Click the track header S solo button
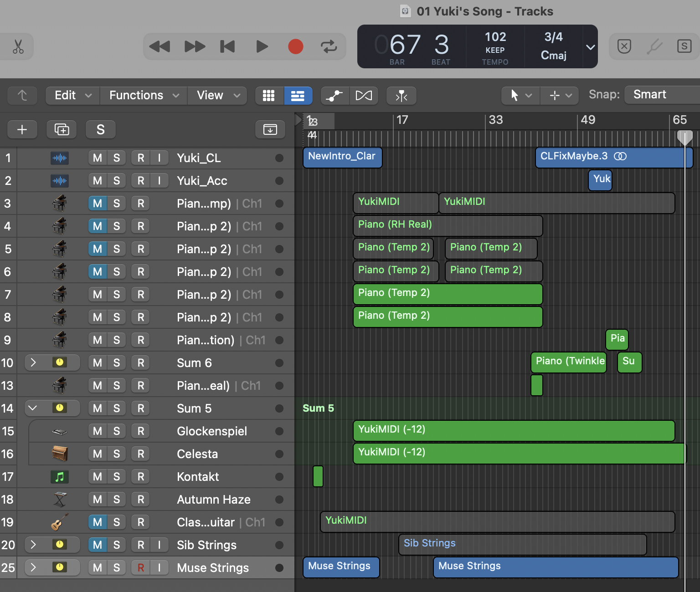Screen dimensions: 700x592 101,129
